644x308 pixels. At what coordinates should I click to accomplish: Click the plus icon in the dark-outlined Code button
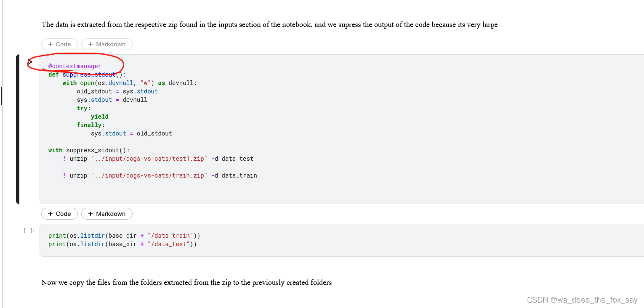pos(51,214)
